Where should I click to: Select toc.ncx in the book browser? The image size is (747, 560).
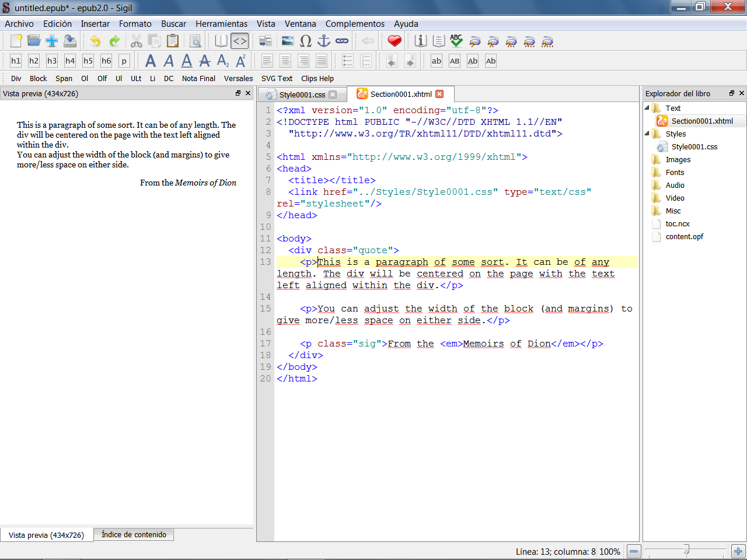tap(677, 223)
